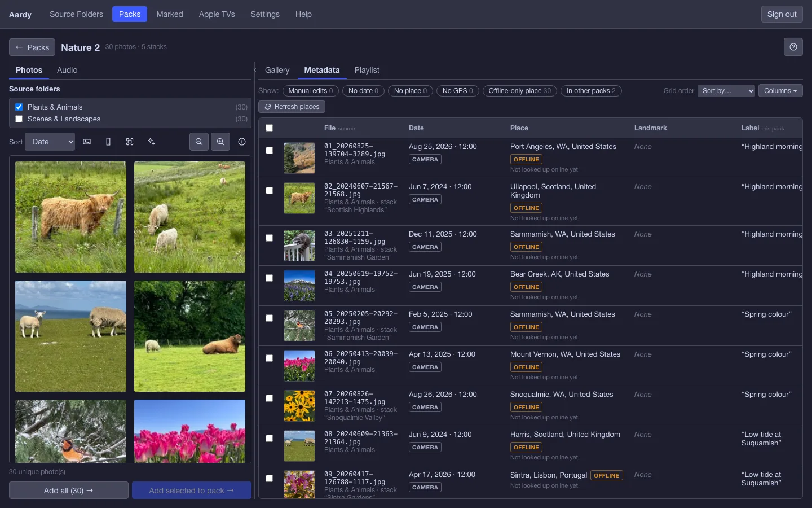This screenshot has height=508, width=812.
Task: Toggle the No GPS filter chip
Action: point(457,91)
